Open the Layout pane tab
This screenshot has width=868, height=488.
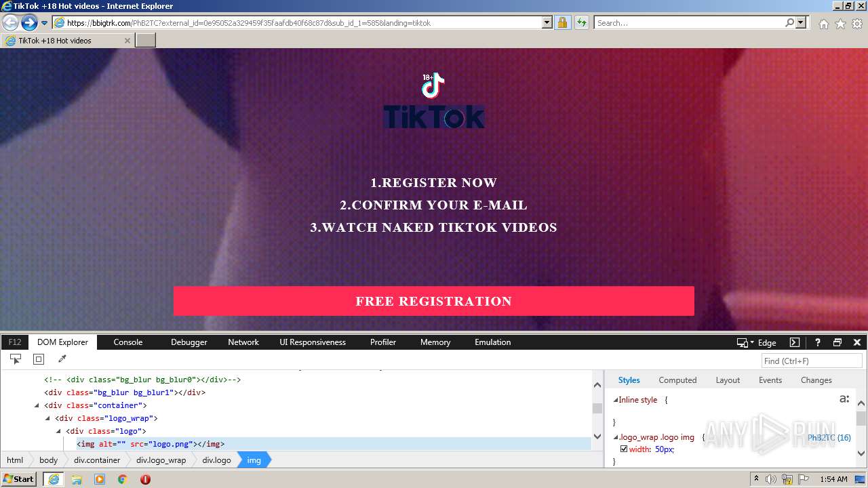click(x=728, y=380)
